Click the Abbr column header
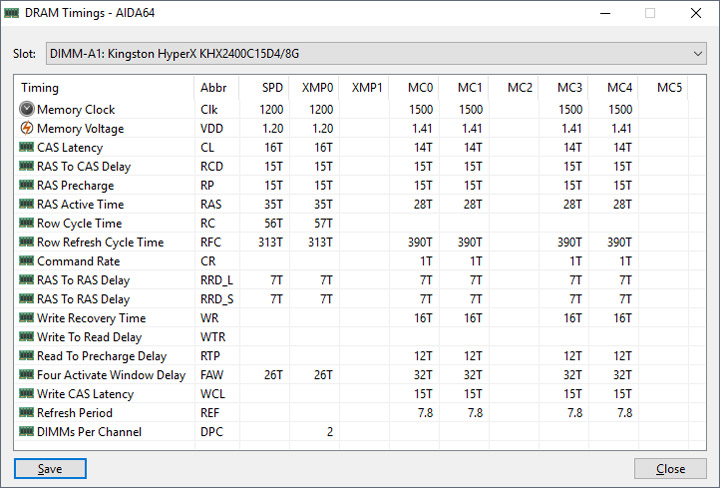The image size is (720, 488). (x=213, y=88)
